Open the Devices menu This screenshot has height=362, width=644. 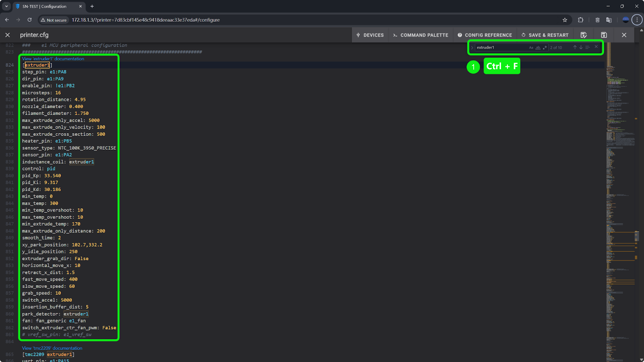coord(370,35)
